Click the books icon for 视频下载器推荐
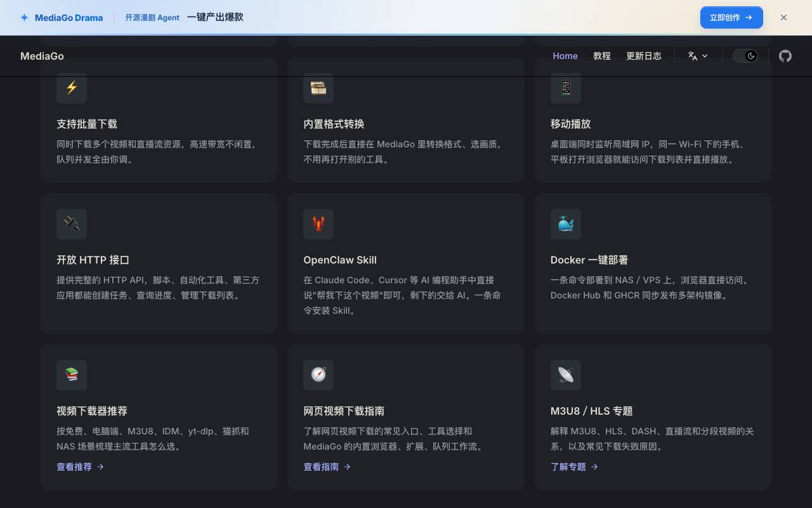This screenshot has width=812, height=508. click(72, 375)
